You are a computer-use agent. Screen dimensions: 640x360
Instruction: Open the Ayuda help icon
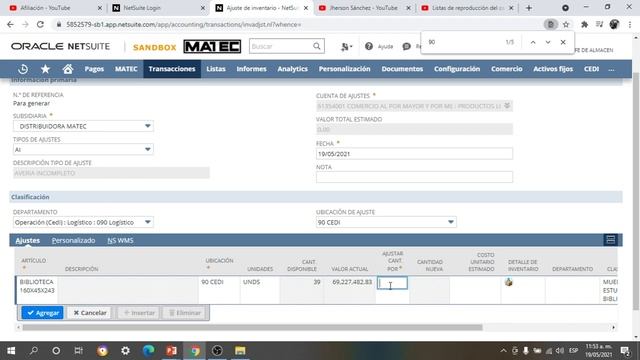(369, 47)
